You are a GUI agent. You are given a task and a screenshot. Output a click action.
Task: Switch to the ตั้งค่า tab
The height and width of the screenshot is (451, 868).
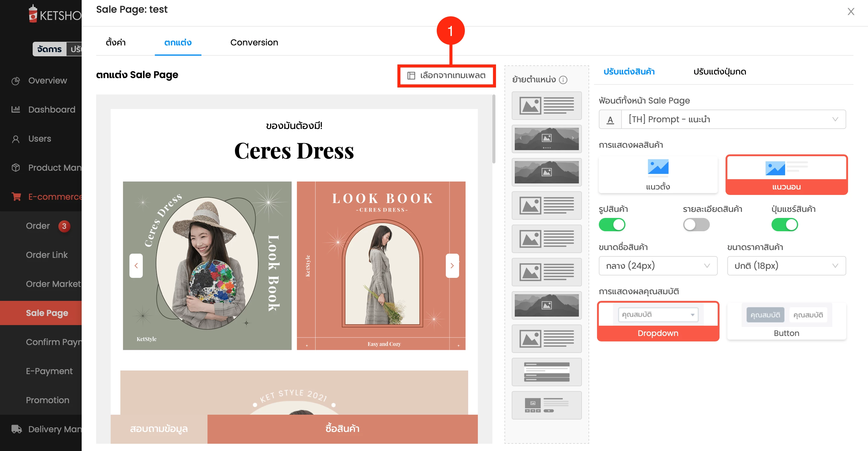[x=116, y=42]
